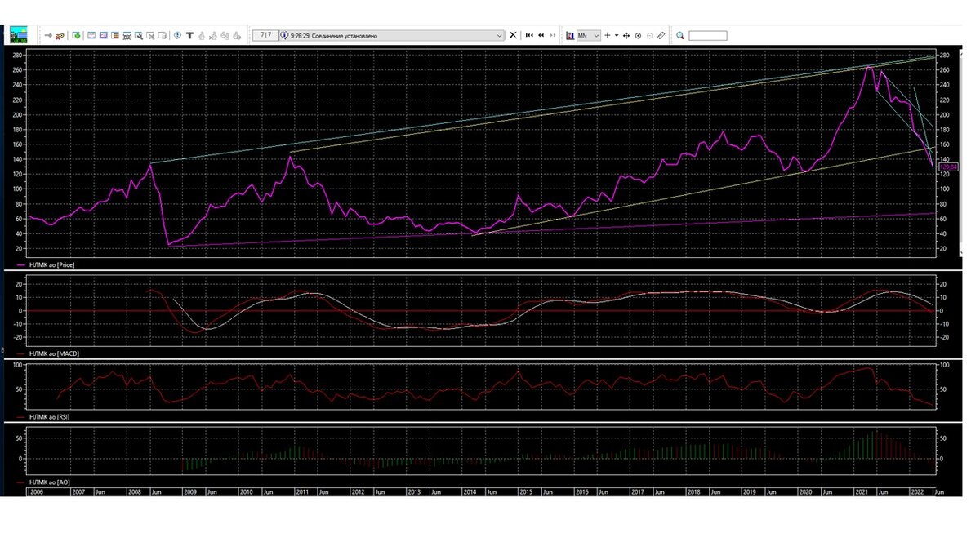Viewport: 980px width, 551px height.
Task: Click the red crossed key disconnect icon
Action: tap(60, 36)
